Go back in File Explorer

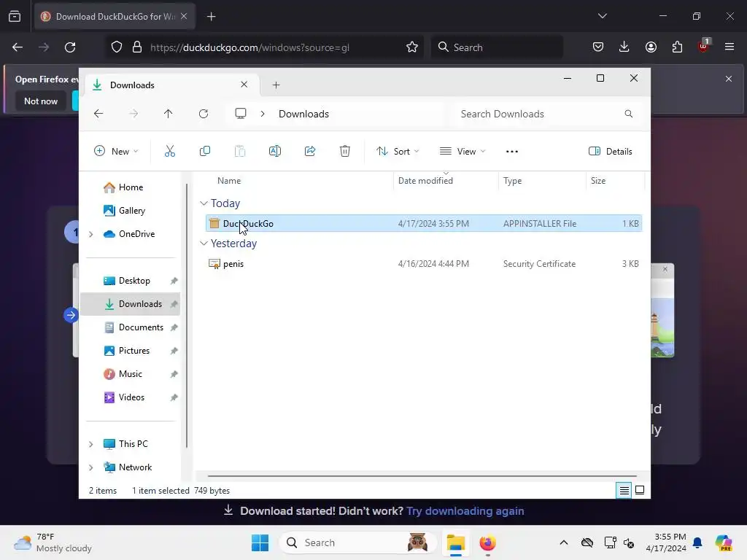pos(98,114)
